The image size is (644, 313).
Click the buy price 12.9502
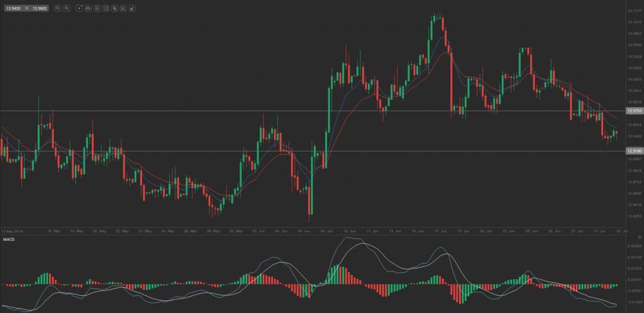[x=39, y=8]
